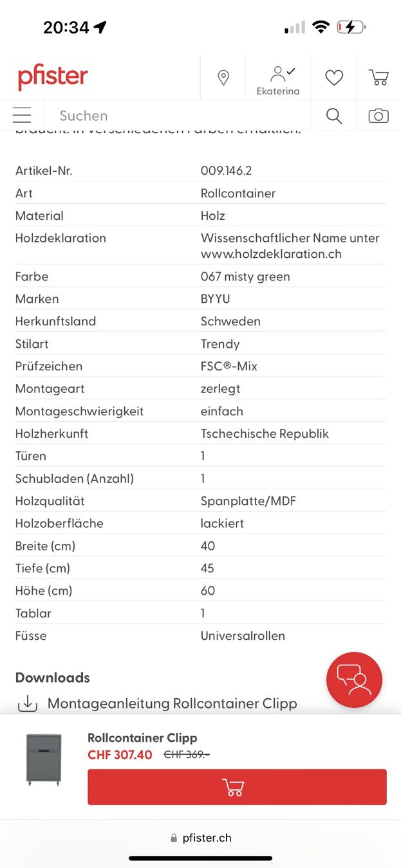Open the shopping cart in the header

coord(378,77)
